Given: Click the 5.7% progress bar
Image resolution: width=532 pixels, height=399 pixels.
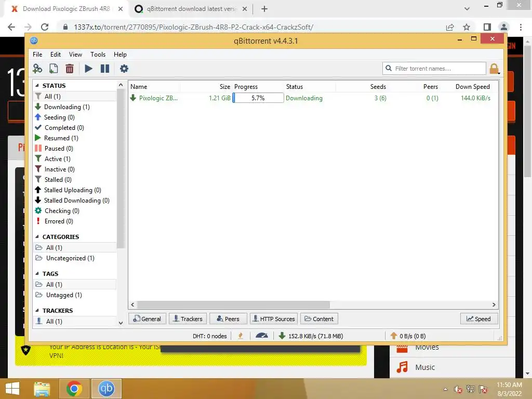Looking at the screenshot, I should (x=258, y=98).
